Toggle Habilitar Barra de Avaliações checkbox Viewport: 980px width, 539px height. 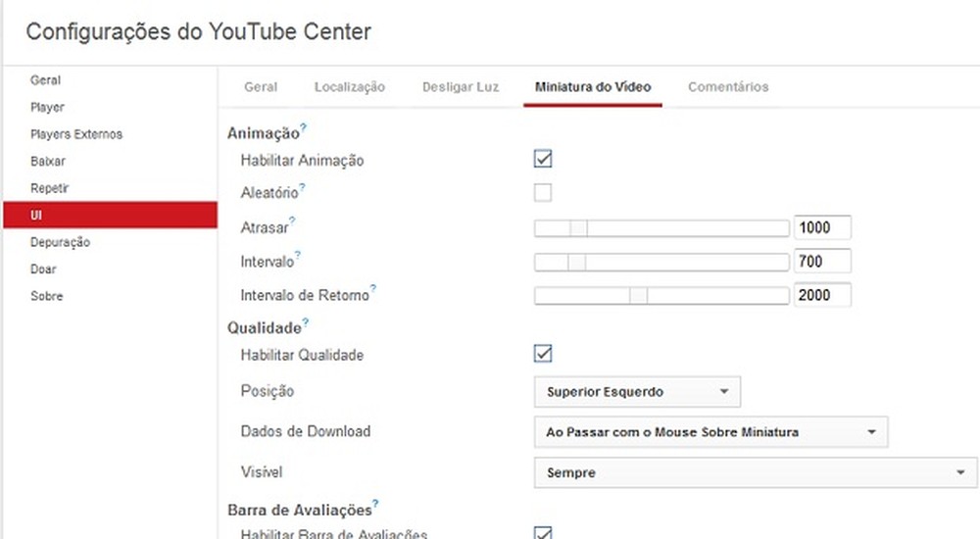click(543, 533)
